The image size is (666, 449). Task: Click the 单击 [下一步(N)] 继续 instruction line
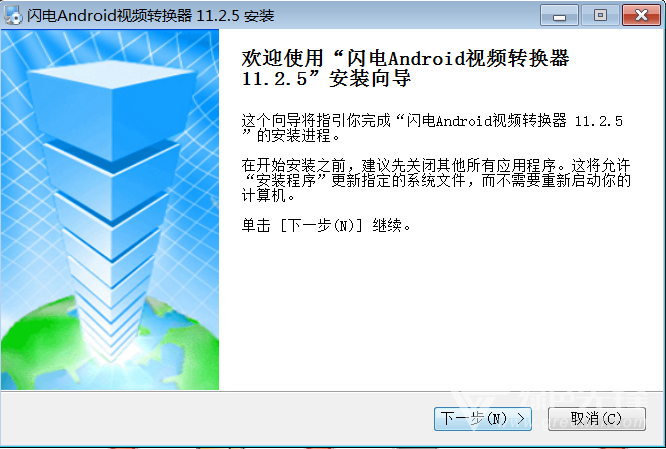[x=326, y=225]
